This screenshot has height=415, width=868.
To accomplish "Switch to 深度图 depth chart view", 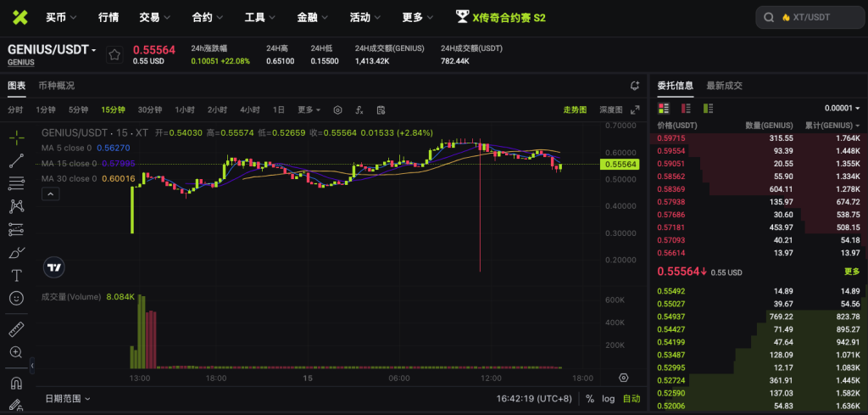I will (x=611, y=109).
